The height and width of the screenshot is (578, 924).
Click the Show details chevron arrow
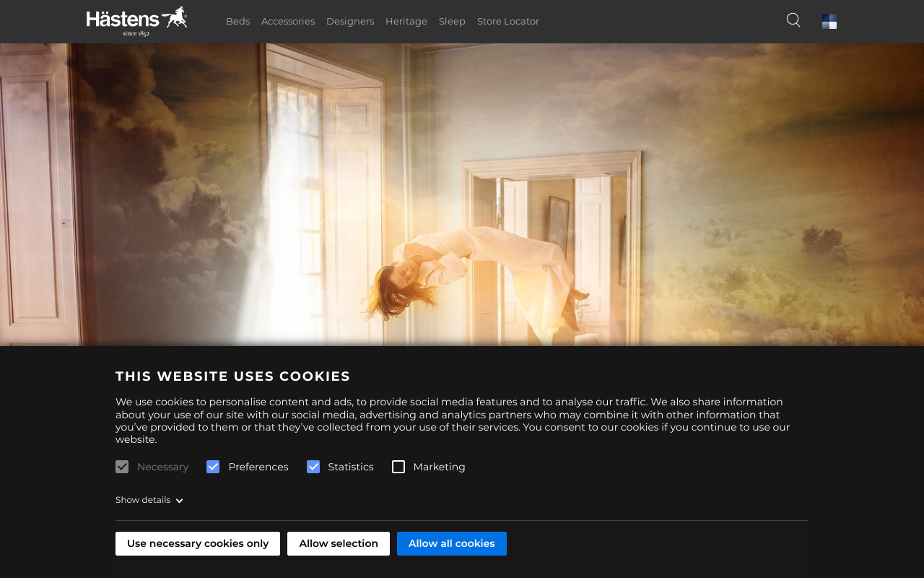point(179,501)
